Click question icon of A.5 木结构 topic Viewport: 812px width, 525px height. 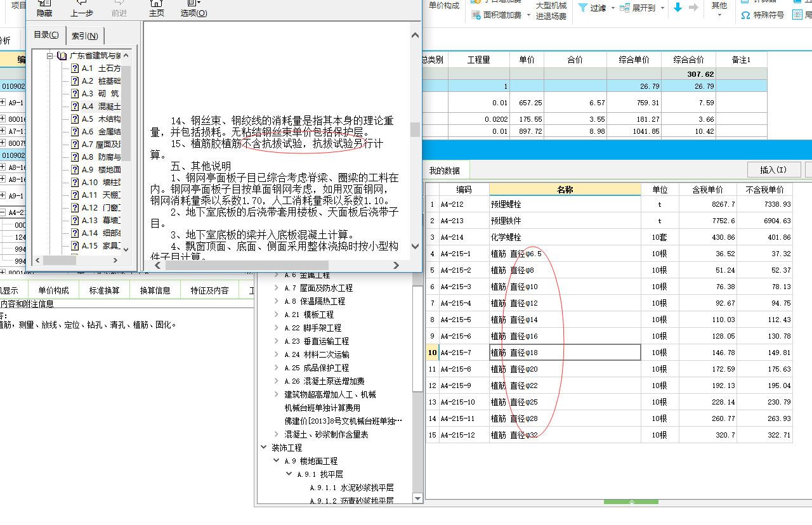(74, 119)
